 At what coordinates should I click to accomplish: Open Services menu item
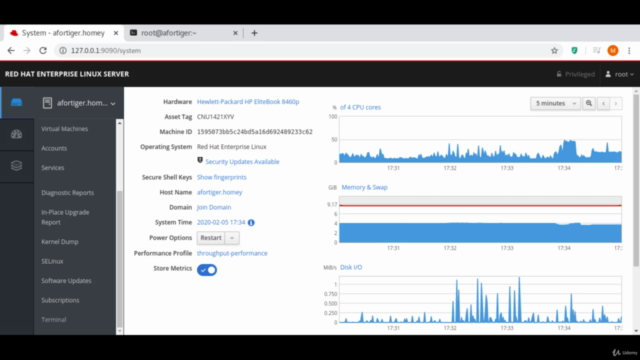[53, 168]
